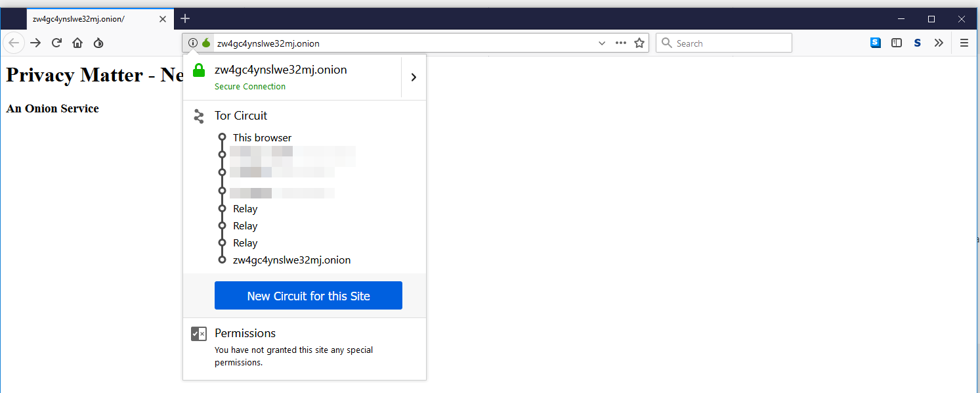Open a new tab with the plus button

tap(184, 18)
